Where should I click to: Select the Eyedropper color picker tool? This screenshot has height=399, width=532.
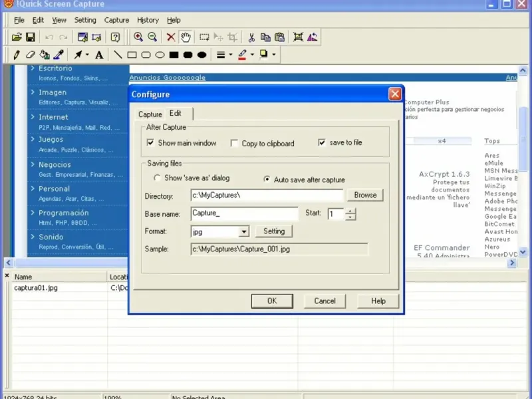pos(59,55)
